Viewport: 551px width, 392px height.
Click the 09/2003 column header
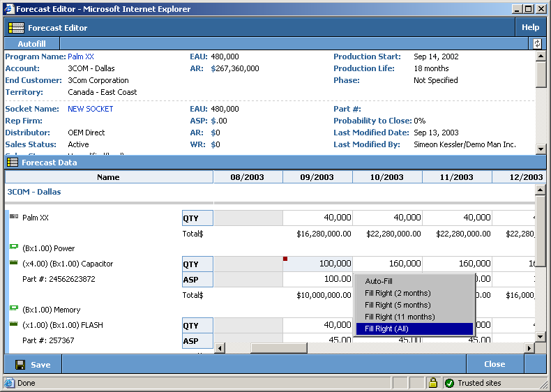point(317,177)
